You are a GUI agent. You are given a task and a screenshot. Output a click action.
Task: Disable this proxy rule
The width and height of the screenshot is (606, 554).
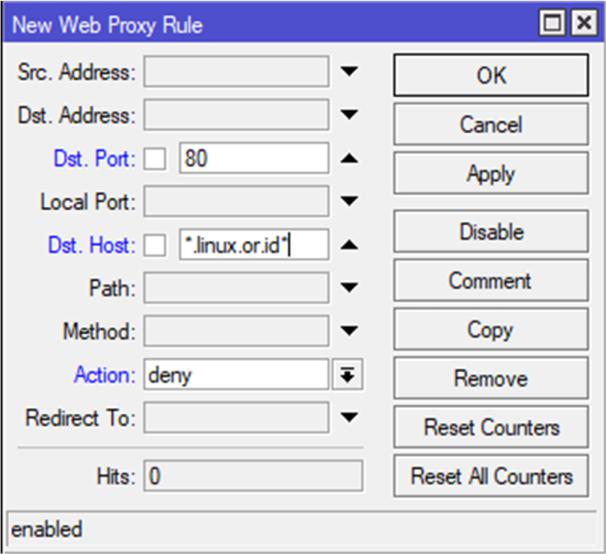490,232
